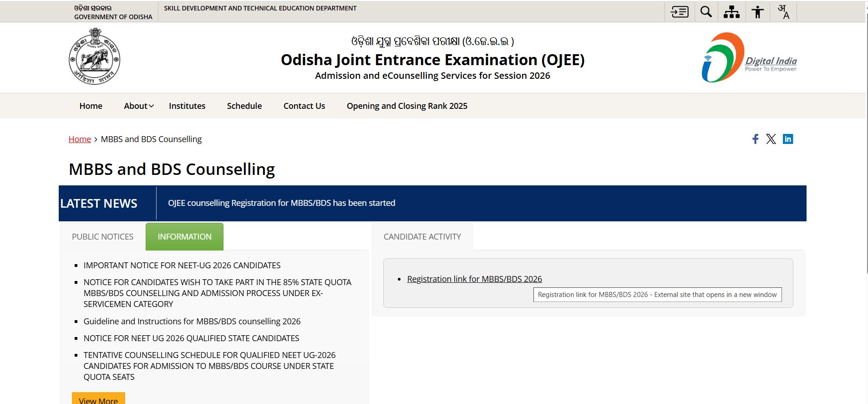868x404 pixels.
Task: Share page via LinkedIn icon
Action: 788,139
